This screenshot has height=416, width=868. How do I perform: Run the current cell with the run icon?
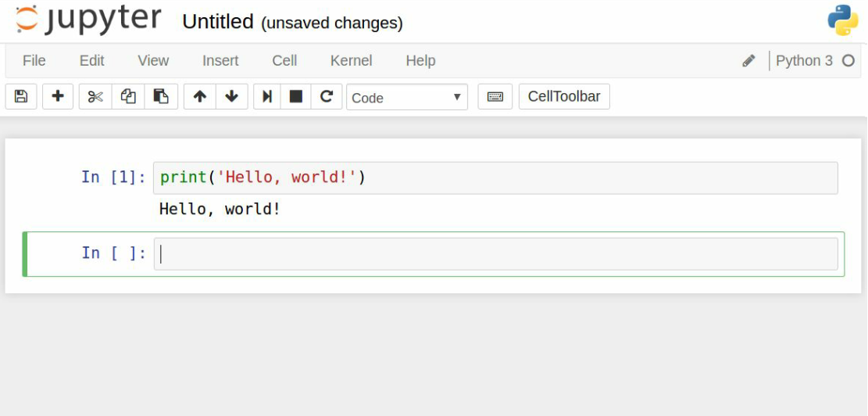(267, 97)
